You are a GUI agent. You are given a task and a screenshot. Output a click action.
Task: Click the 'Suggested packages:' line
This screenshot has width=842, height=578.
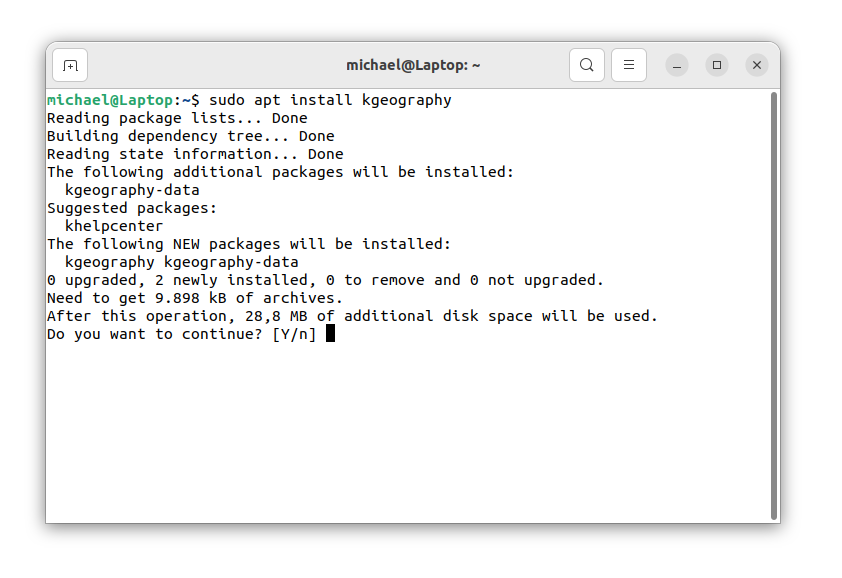tap(132, 208)
